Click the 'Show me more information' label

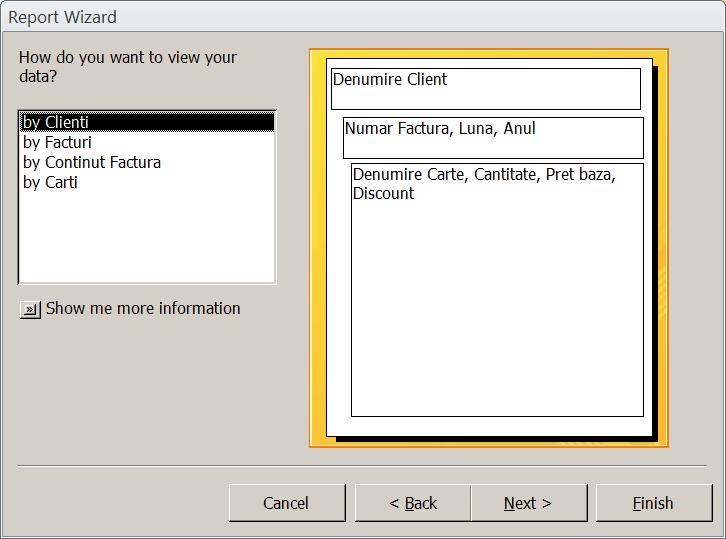(x=143, y=308)
